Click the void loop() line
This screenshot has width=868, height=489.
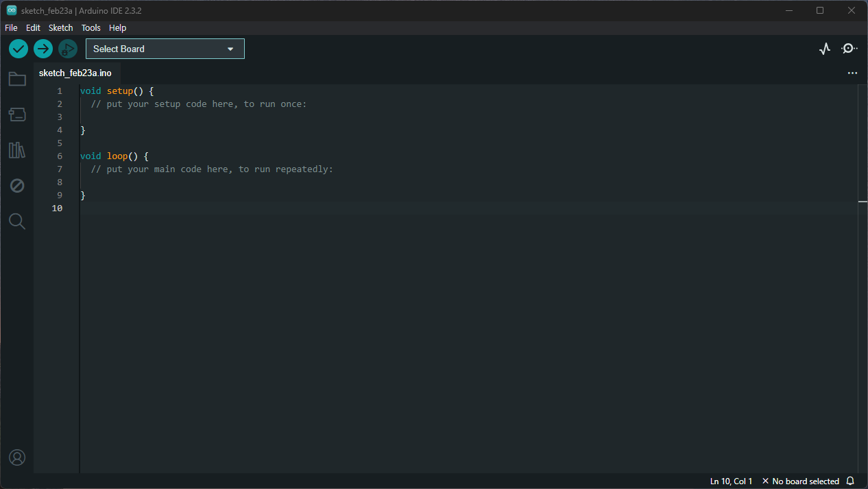pos(114,156)
